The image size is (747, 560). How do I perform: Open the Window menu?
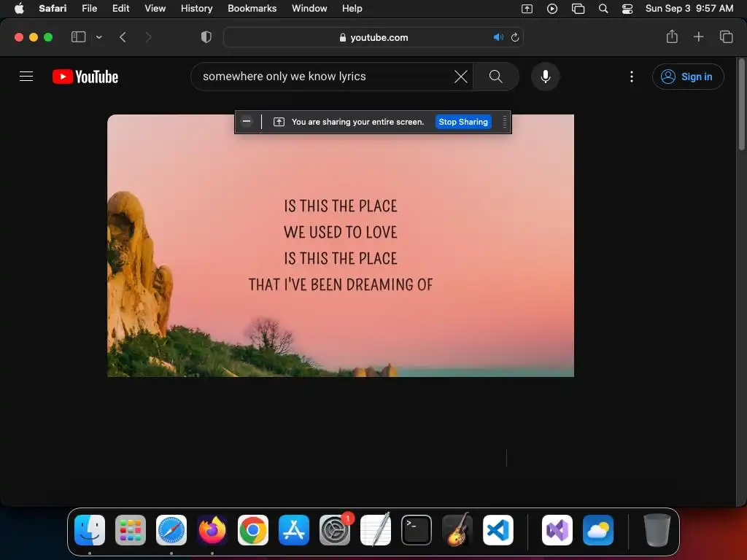[309, 8]
